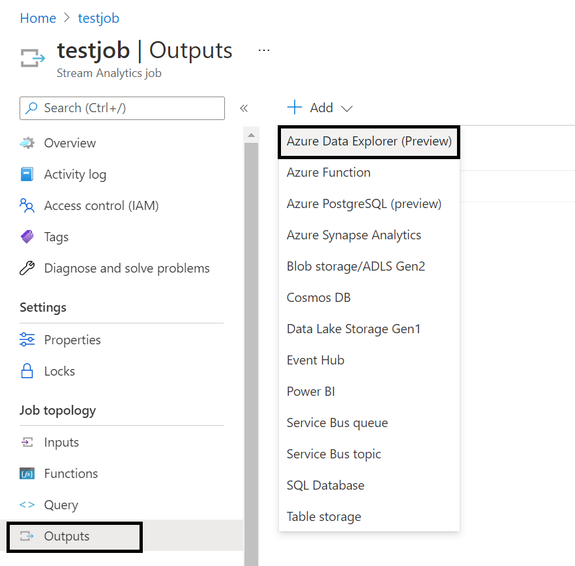Select the Outputs menu item

(x=74, y=536)
